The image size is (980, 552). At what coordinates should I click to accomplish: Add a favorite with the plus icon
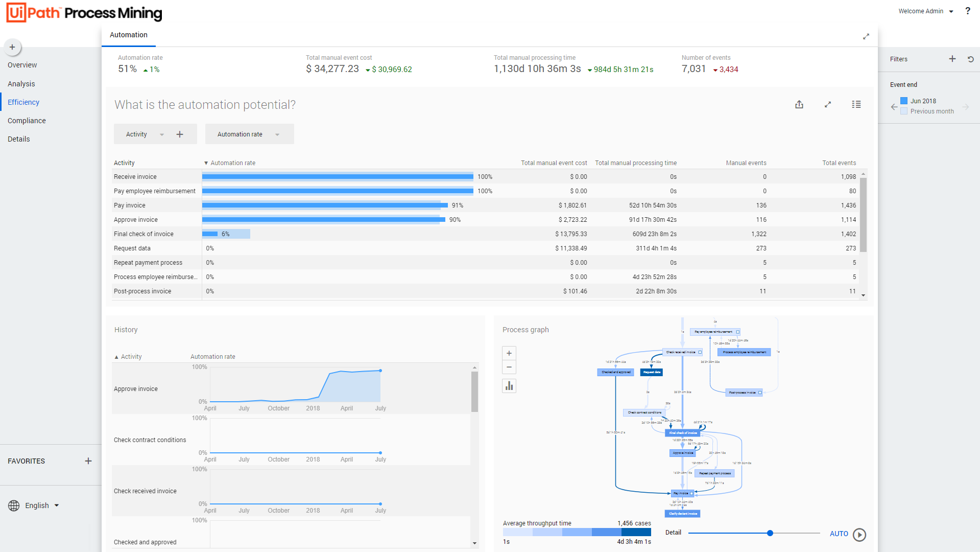tap(88, 461)
